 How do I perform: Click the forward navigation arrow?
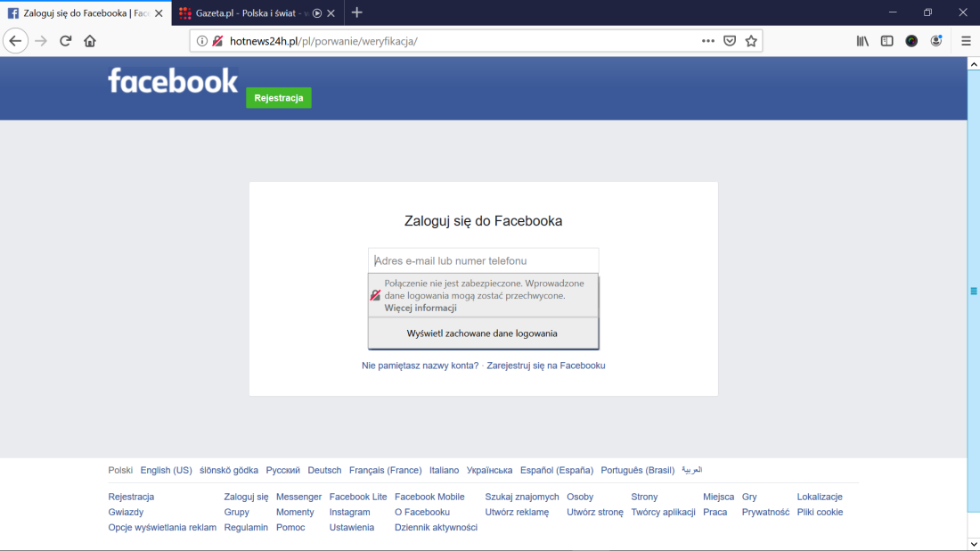point(41,41)
